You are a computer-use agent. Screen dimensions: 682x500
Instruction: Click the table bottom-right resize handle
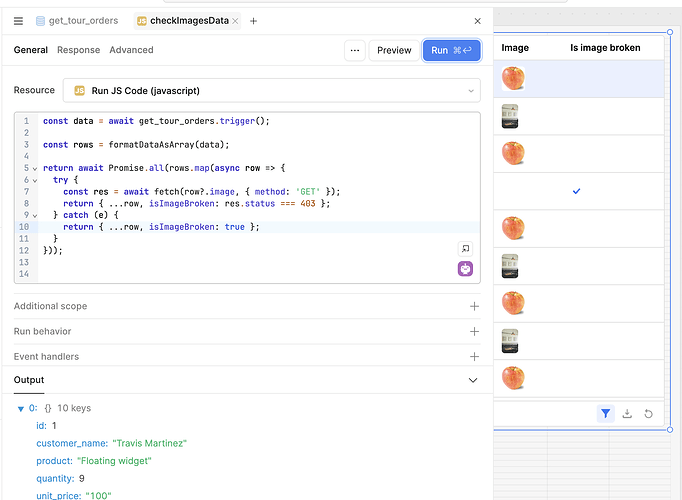(670, 430)
